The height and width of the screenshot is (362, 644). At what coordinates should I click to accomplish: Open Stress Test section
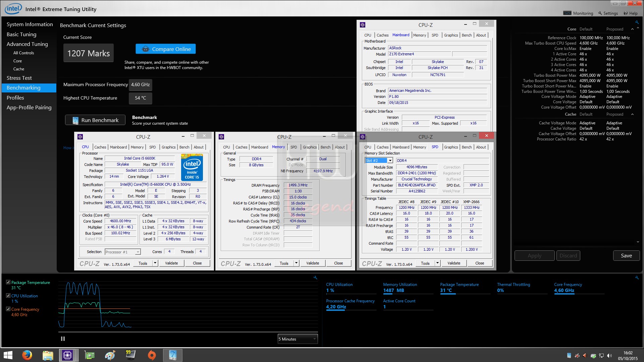(x=19, y=78)
